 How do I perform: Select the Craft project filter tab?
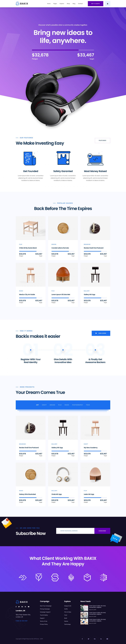[44, 405]
